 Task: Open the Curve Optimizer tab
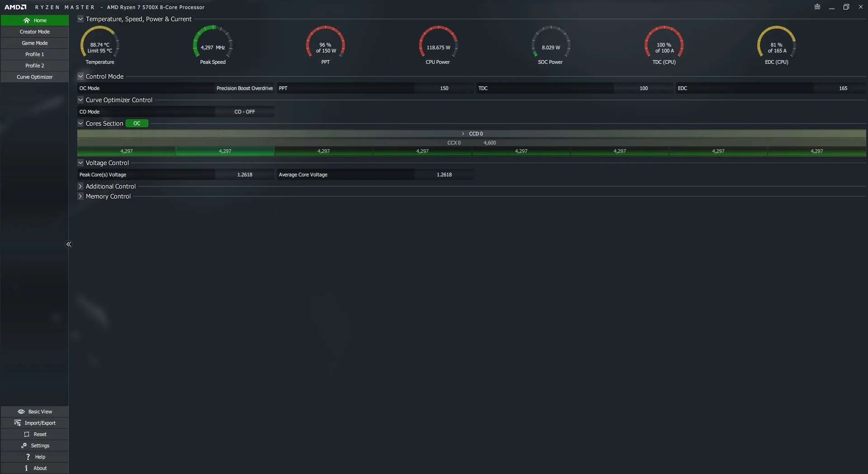click(x=35, y=77)
